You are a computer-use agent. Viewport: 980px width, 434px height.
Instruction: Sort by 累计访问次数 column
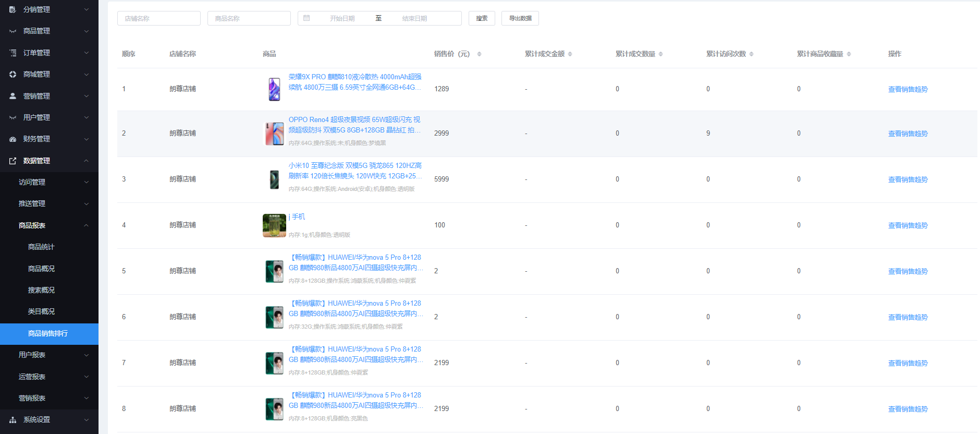tap(751, 54)
